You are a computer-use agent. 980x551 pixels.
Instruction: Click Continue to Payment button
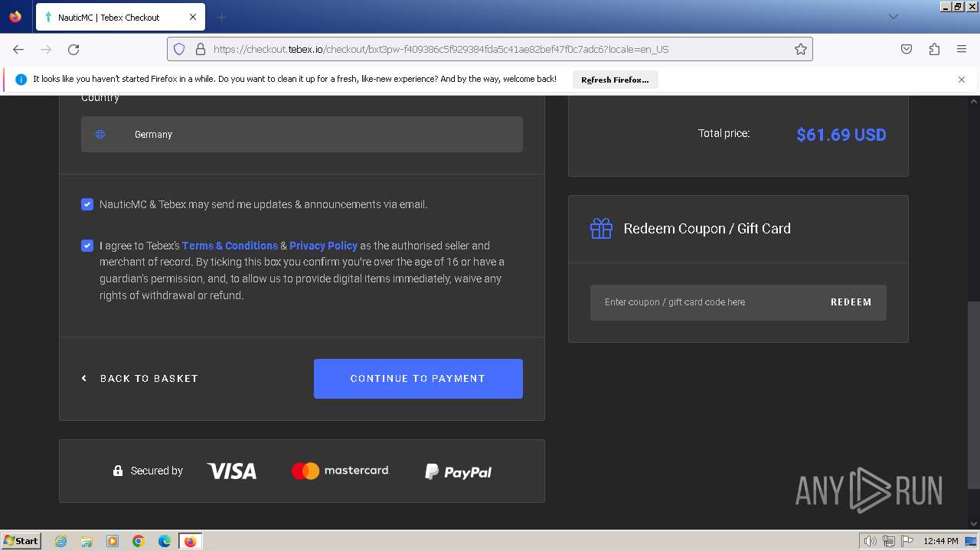[x=418, y=379]
